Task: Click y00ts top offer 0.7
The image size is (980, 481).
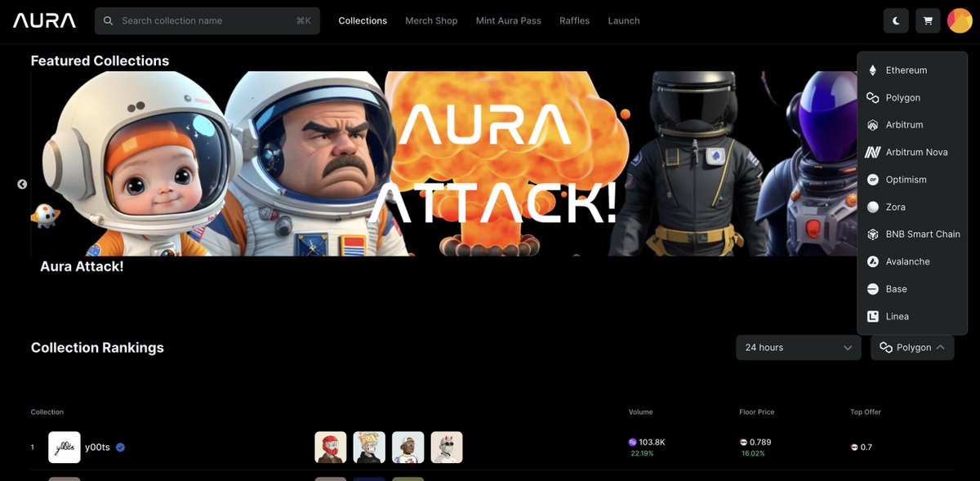Action: point(866,448)
